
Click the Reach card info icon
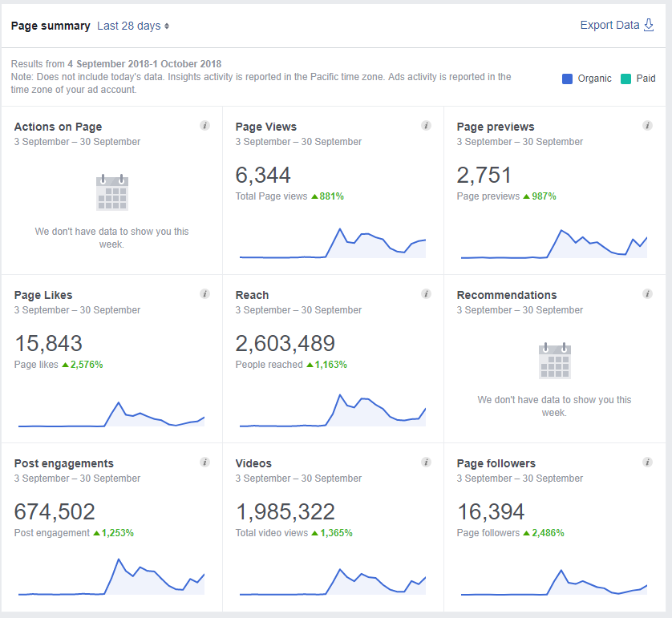[426, 294]
